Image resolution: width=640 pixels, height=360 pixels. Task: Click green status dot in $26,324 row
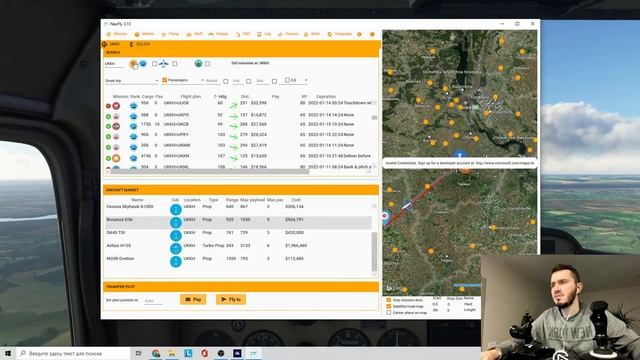[x=108, y=137]
